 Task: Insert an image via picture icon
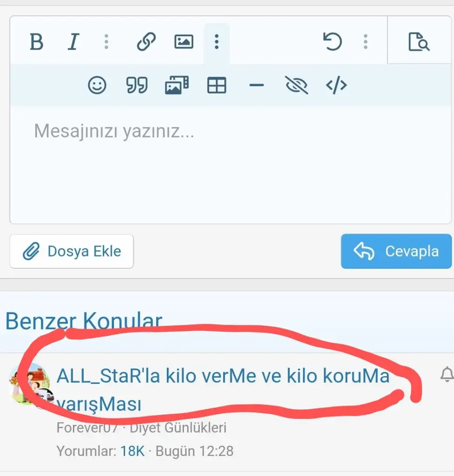(x=184, y=41)
